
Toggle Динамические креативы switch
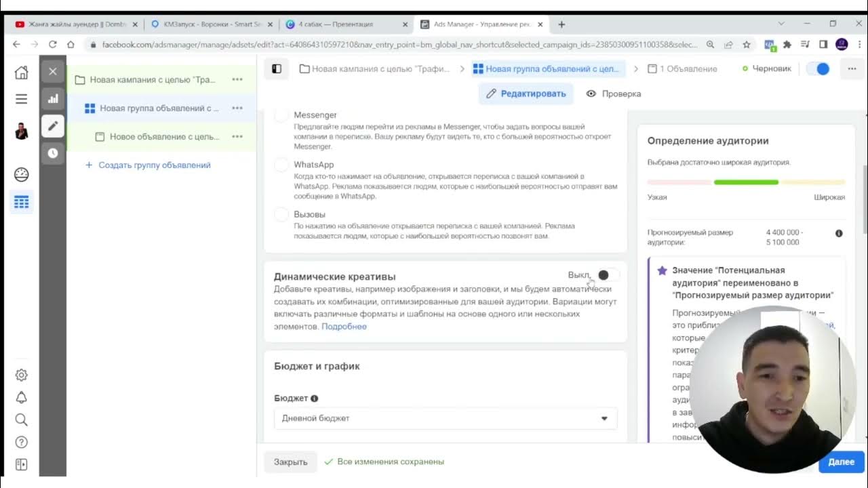coord(607,274)
